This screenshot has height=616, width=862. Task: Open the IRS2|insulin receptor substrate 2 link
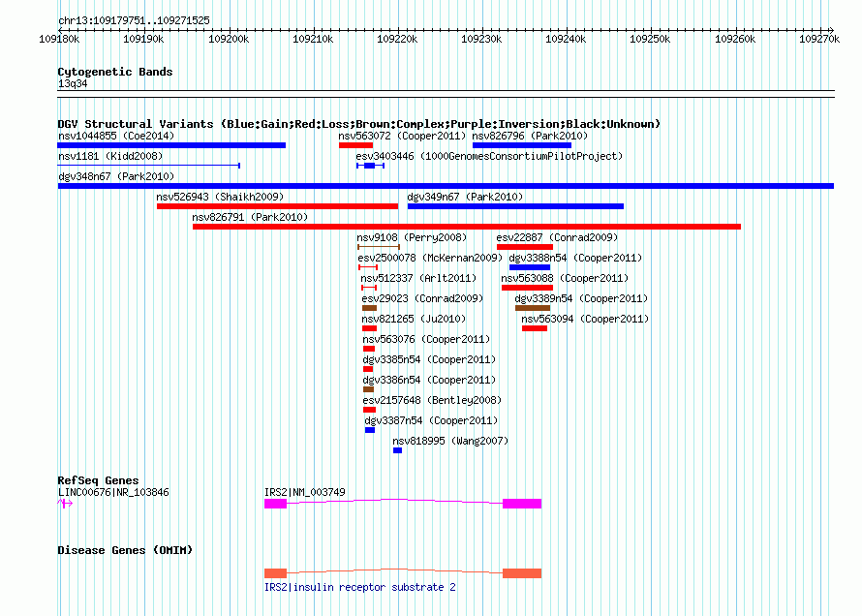click(360, 587)
